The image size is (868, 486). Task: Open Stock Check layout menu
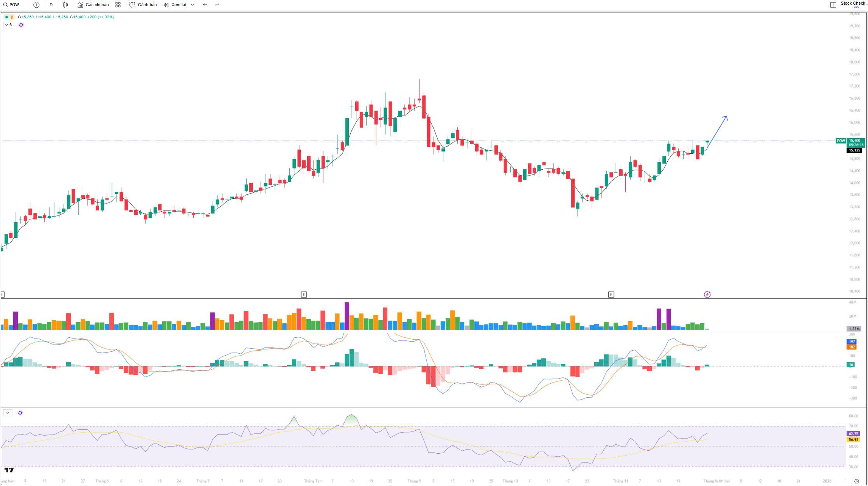tap(853, 4)
